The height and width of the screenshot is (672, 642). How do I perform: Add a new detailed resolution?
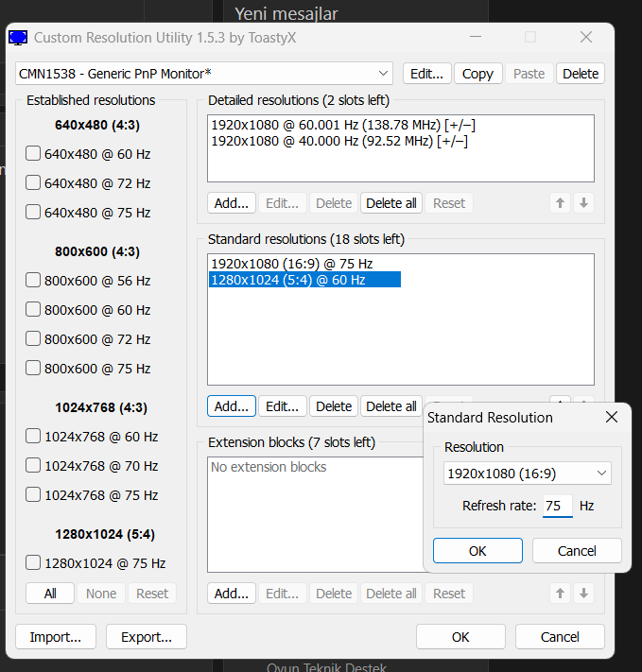pos(232,202)
